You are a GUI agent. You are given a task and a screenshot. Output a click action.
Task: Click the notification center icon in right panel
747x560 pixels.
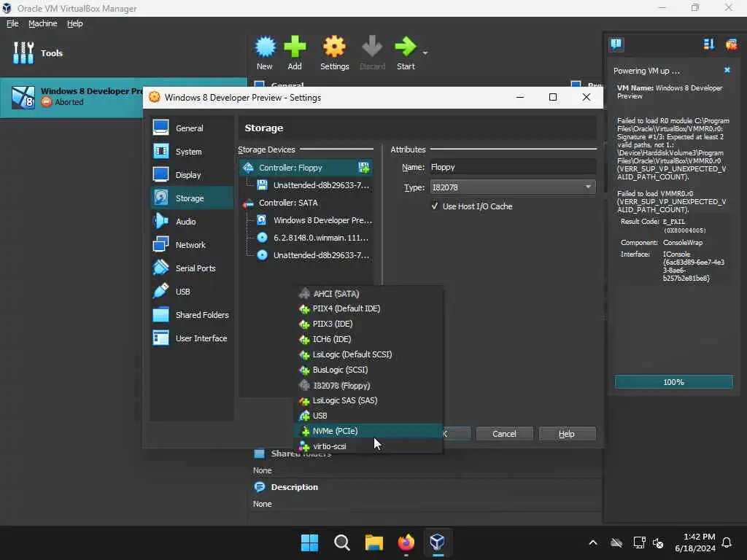pos(616,44)
